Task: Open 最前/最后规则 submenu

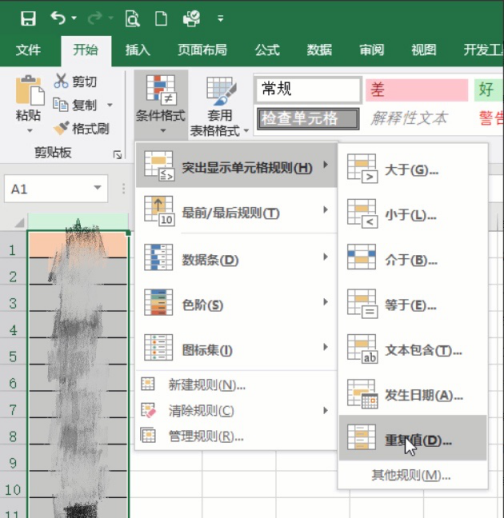Action: tap(236, 211)
